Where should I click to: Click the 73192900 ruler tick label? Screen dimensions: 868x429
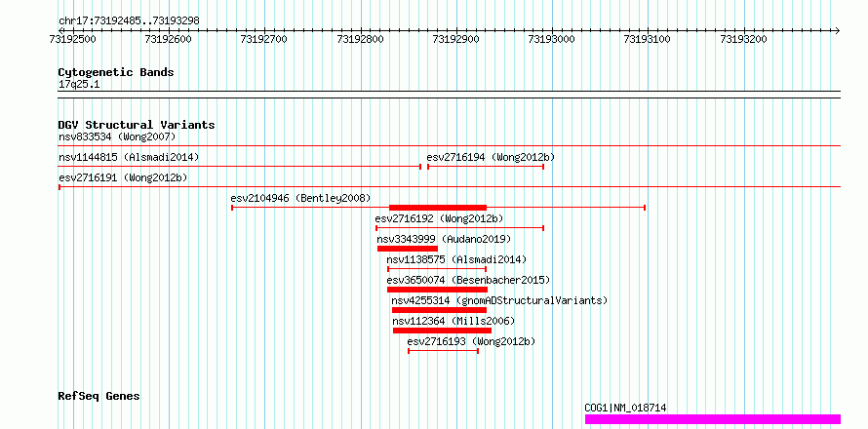click(456, 39)
